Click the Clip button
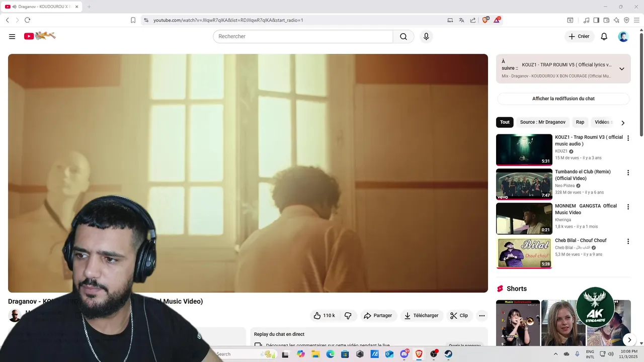 pos(459,316)
